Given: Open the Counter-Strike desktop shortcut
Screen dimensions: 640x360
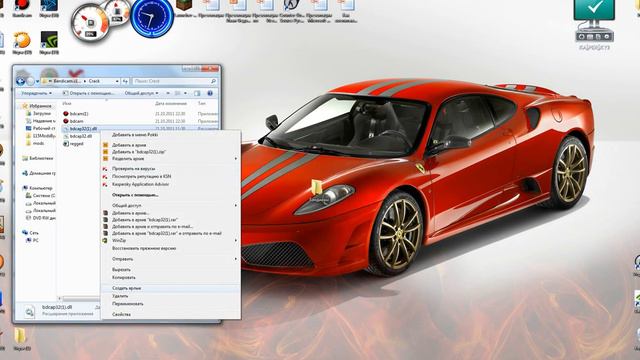Looking at the screenshot, I should 291,11.
